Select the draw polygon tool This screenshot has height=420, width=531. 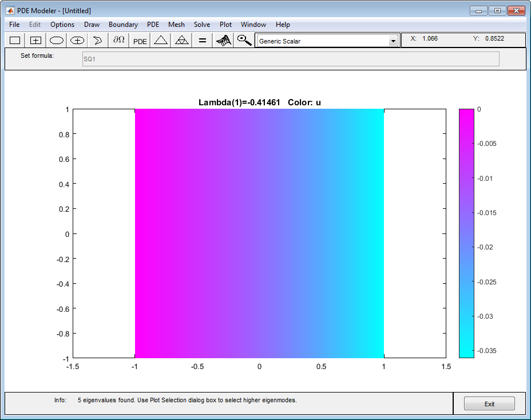(x=98, y=41)
